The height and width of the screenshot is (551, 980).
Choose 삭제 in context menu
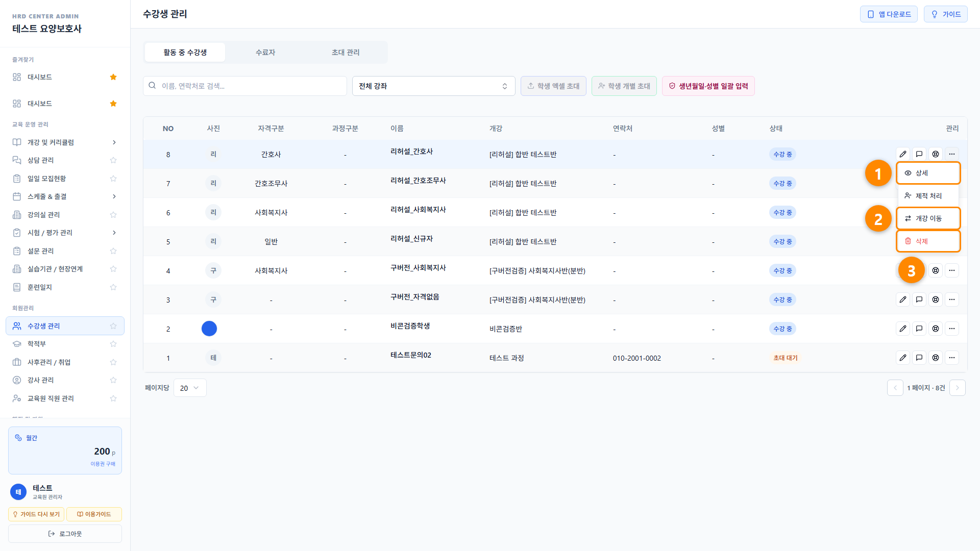point(928,241)
